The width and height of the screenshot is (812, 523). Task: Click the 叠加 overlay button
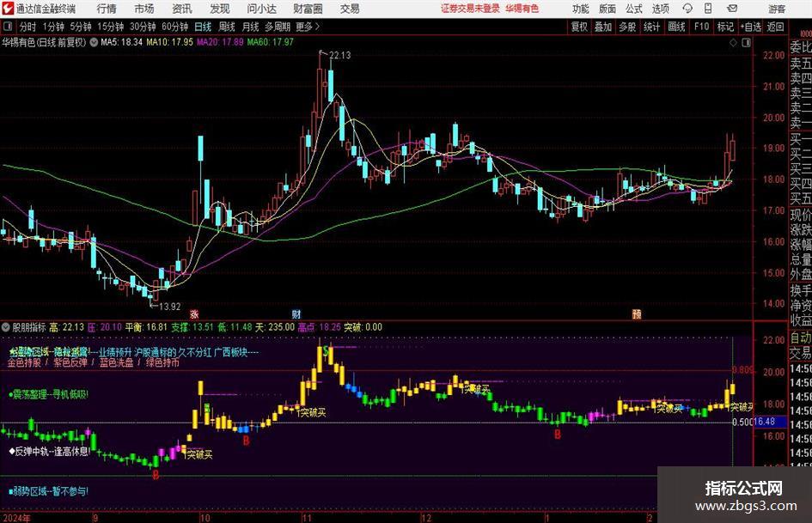tap(603, 27)
